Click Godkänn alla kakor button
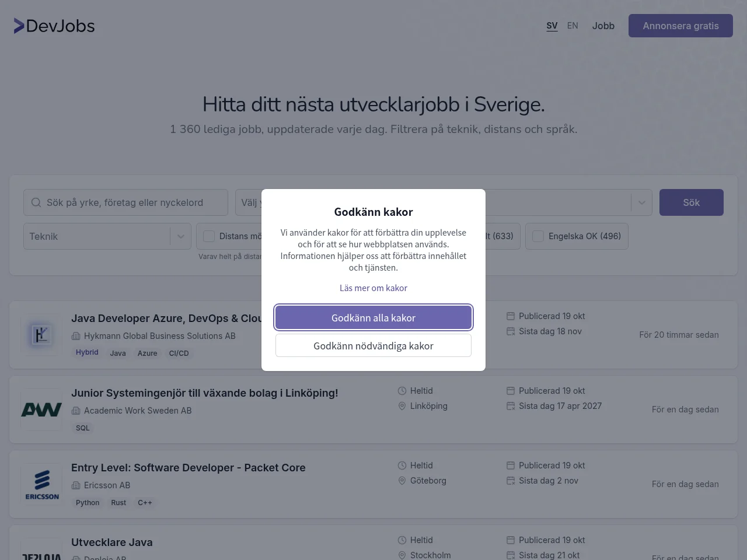The height and width of the screenshot is (560, 747). pyautogui.click(x=373, y=318)
